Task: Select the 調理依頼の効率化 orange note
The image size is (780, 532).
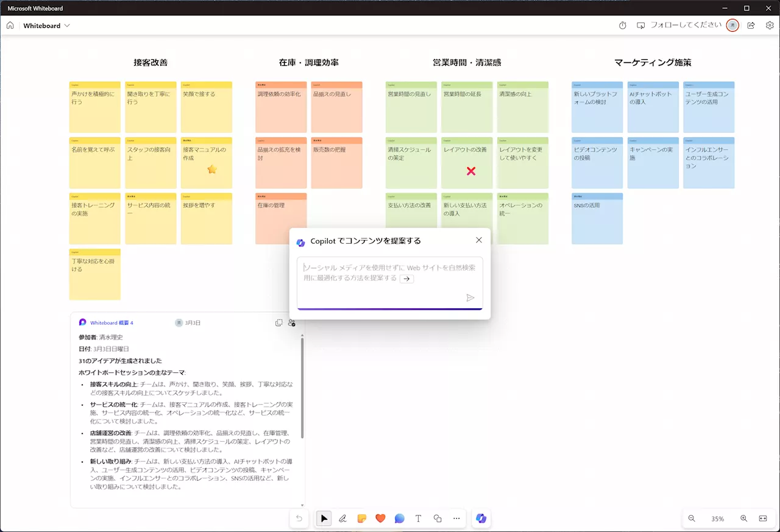Action: point(281,107)
